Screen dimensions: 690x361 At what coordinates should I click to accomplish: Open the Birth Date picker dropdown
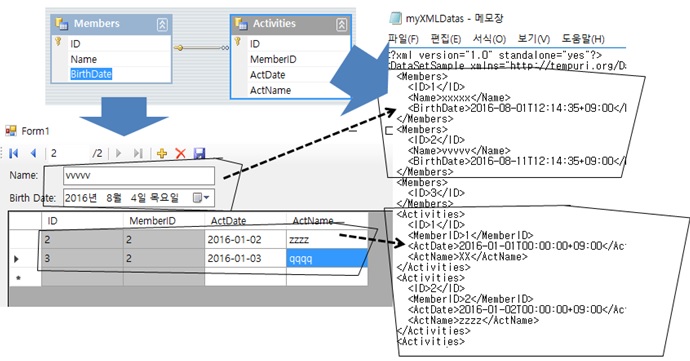coord(202,198)
